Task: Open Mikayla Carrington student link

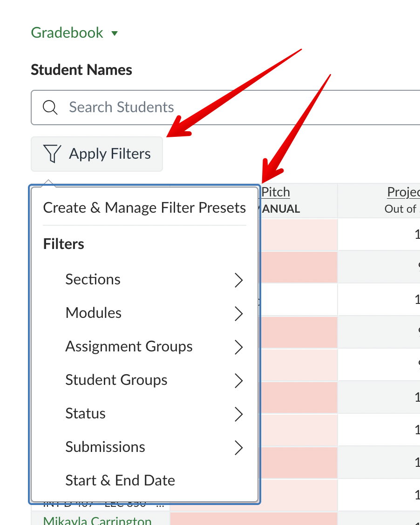Action: click(x=97, y=520)
